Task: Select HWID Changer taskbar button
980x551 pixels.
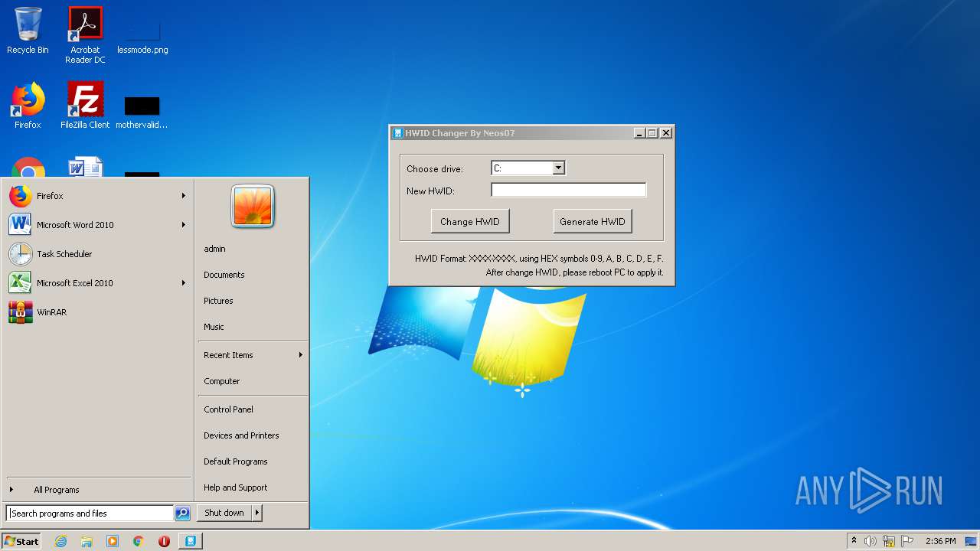Action: 191,541
